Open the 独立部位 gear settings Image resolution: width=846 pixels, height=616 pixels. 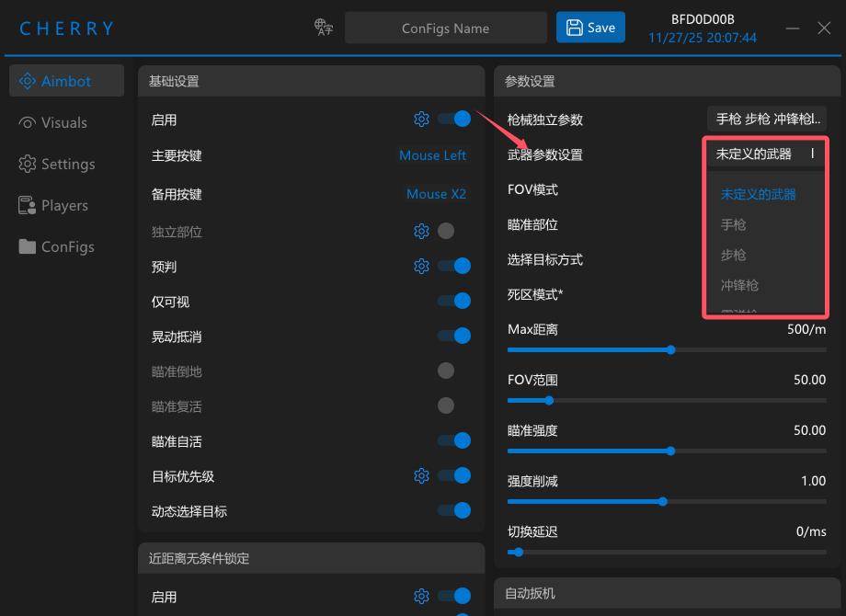421,232
